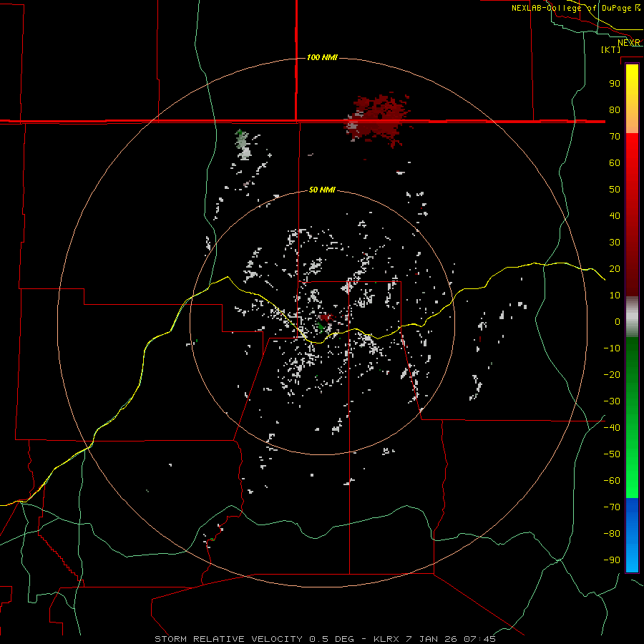Click the 07:45 time stamp in the caption
644x644 pixels.
[479, 639]
